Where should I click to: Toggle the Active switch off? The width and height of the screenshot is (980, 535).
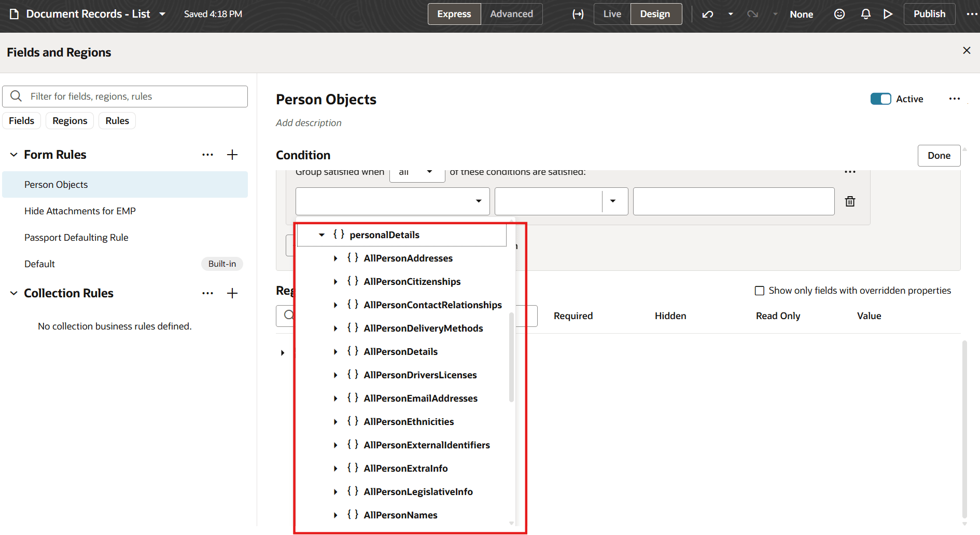[880, 99]
